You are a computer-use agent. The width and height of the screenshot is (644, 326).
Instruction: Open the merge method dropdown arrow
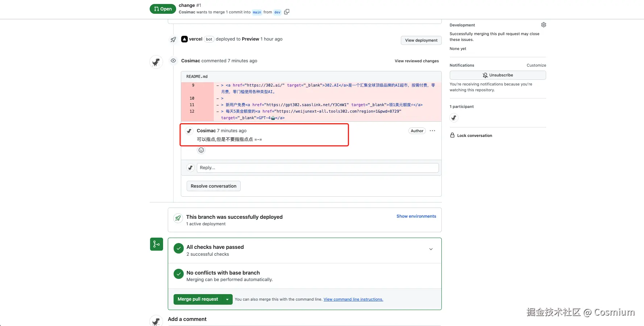[227, 300]
